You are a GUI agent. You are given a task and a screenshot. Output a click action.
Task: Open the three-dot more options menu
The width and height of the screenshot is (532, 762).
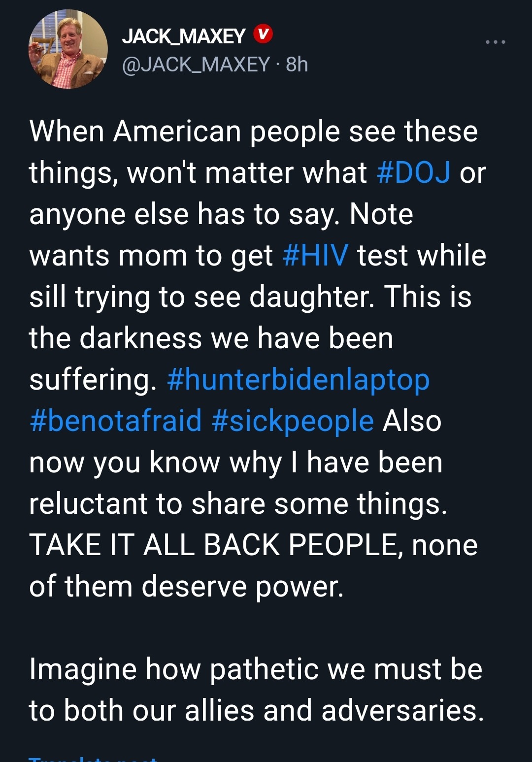495,42
